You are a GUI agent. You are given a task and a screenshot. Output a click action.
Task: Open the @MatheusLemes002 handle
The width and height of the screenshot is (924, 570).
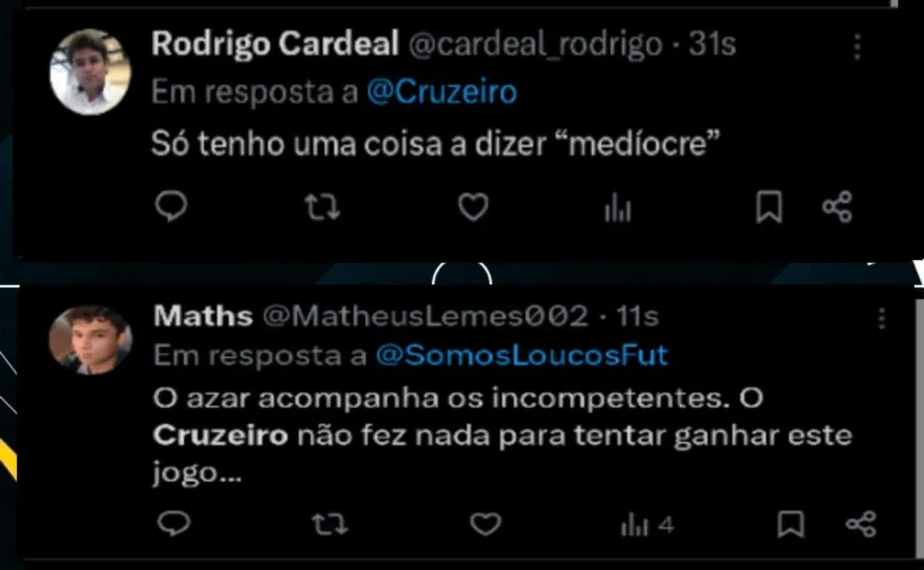click(426, 317)
